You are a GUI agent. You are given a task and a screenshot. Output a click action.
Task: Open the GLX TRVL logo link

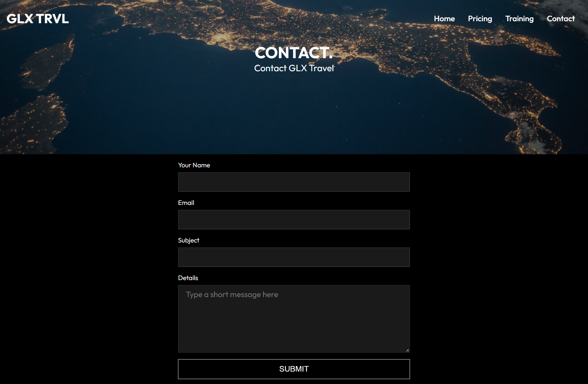38,19
